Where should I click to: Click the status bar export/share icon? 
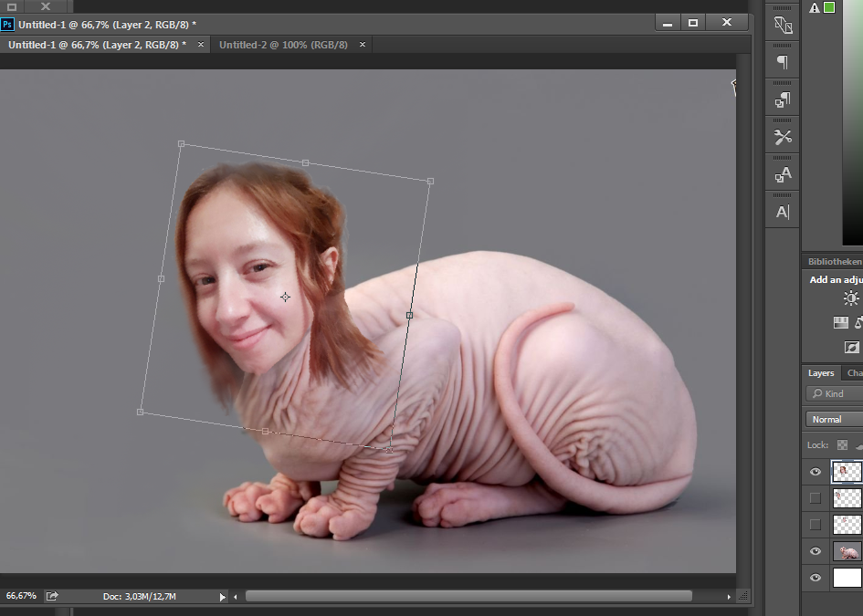click(x=52, y=596)
